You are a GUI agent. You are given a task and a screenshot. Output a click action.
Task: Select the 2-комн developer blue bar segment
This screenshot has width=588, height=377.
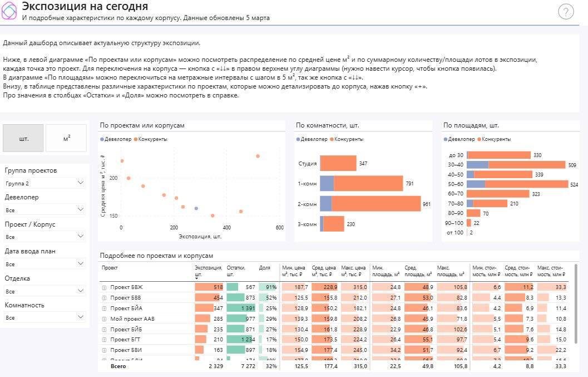tap(326, 204)
